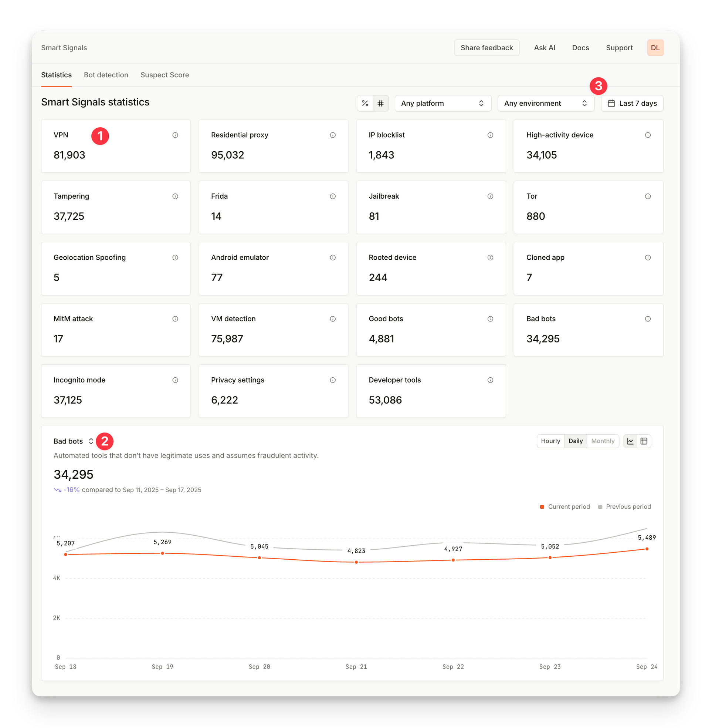712x728 pixels.
Task: Click the -16% change indicator
Action: 67,490
